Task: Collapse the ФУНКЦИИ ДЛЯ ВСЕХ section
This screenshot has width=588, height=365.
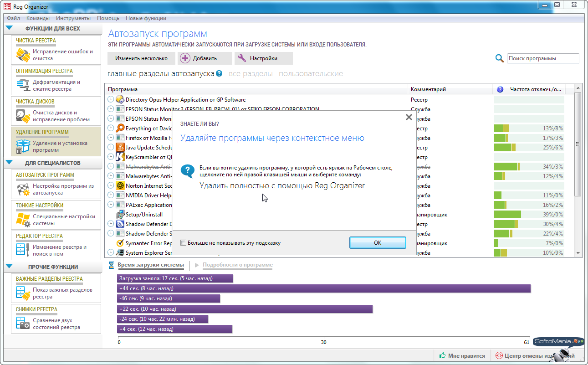Action: click(9, 28)
